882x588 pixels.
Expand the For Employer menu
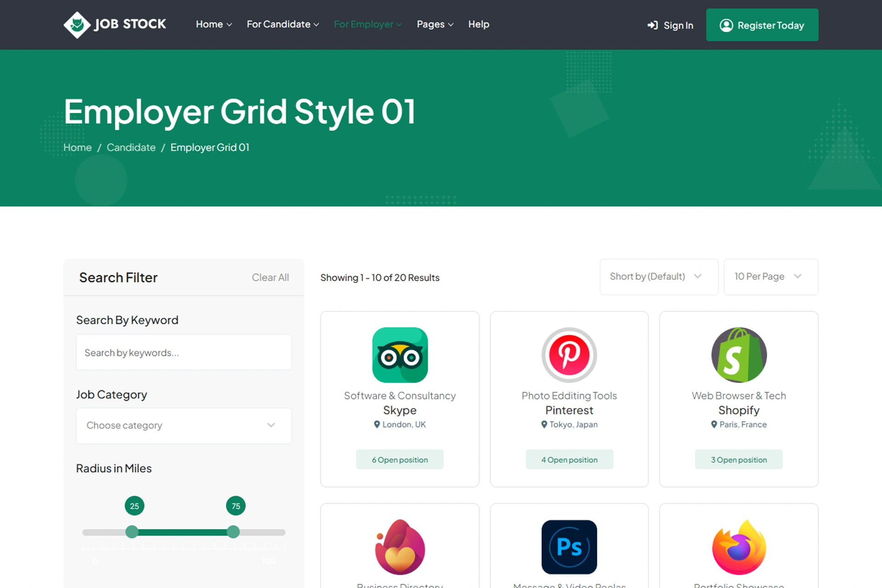click(x=367, y=24)
